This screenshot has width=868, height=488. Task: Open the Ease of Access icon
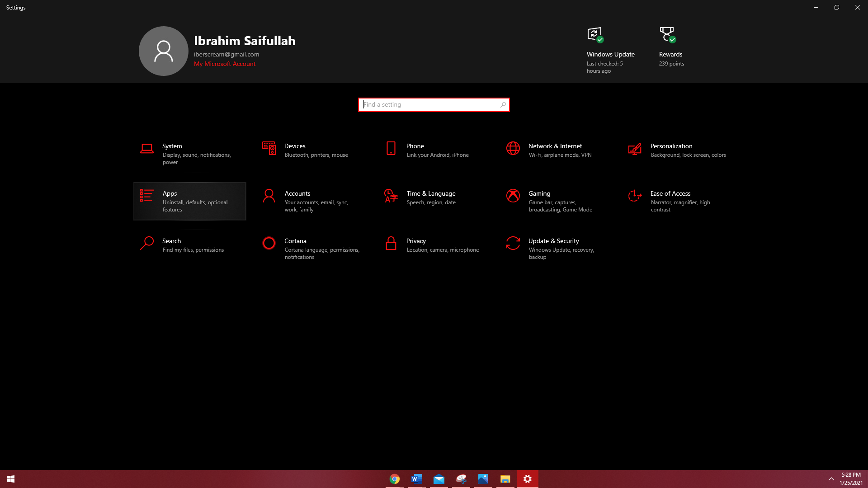click(x=635, y=196)
